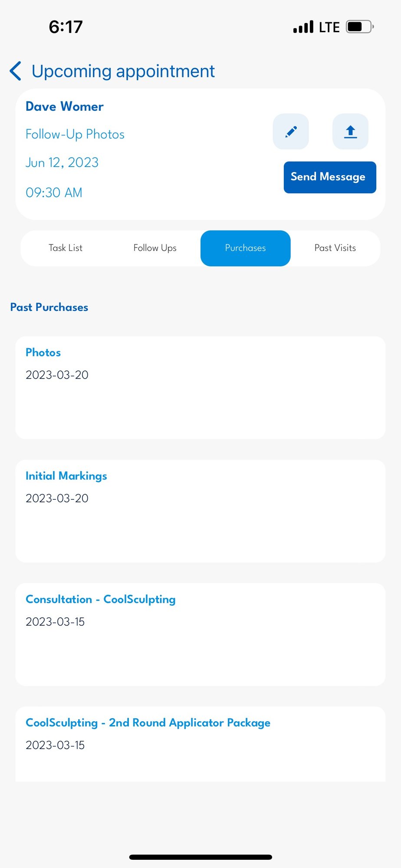Tap the home indicator bar

pyautogui.click(x=200, y=857)
